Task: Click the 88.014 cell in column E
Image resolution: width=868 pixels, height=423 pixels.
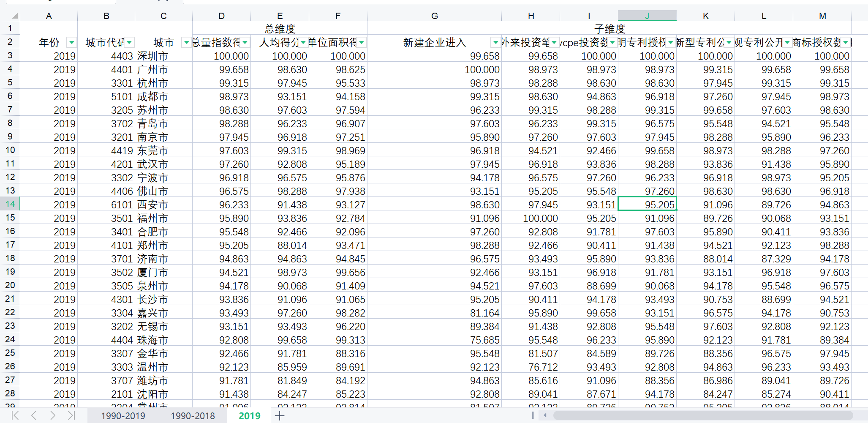Action: click(x=280, y=245)
